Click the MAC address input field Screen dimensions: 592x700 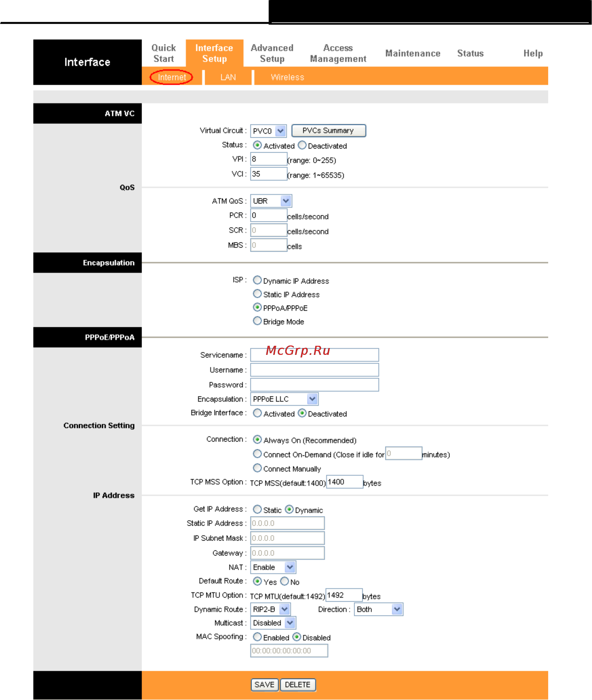tap(289, 651)
